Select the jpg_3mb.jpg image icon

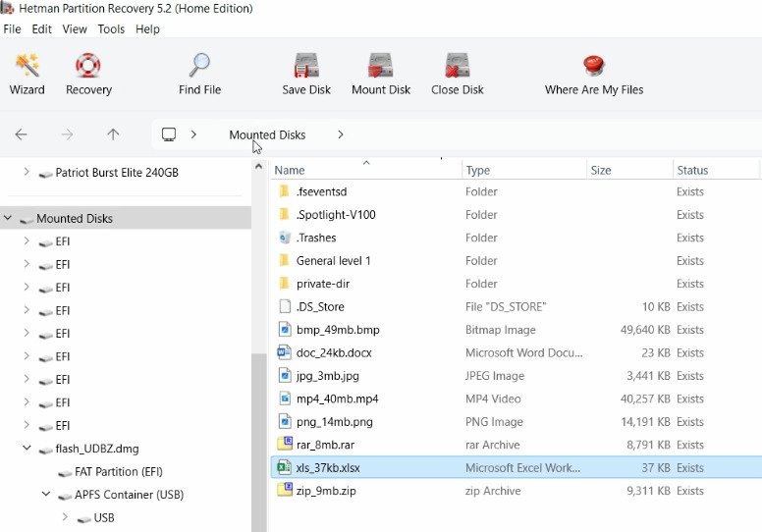click(x=285, y=376)
